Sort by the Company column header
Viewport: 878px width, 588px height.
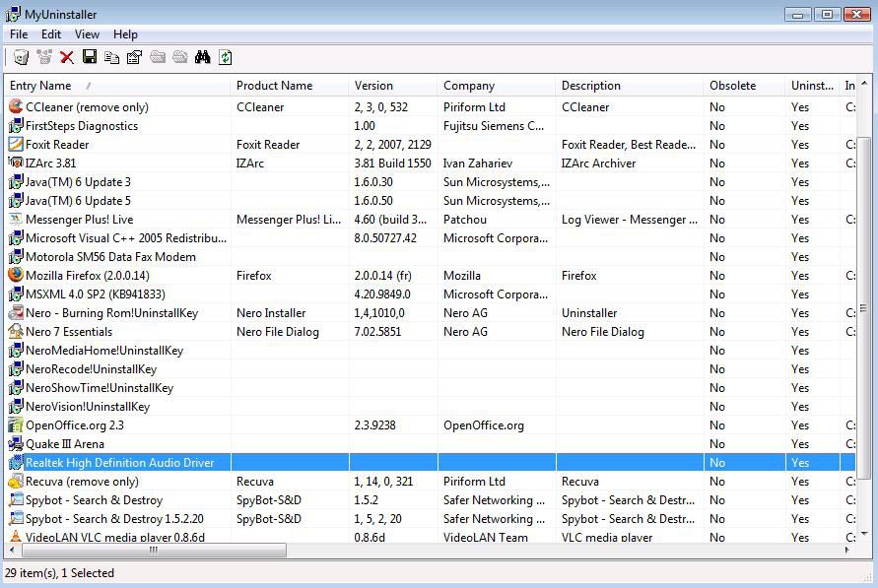click(497, 86)
